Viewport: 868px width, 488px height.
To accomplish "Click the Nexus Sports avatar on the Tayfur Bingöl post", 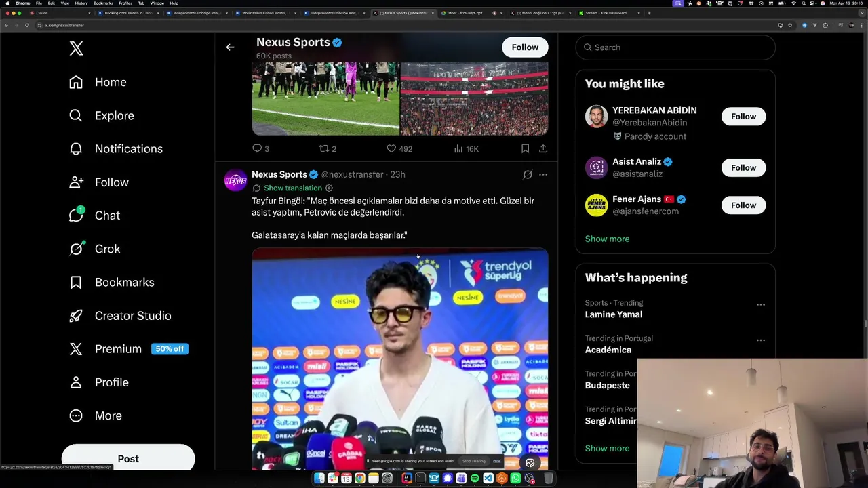I will (x=235, y=180).
